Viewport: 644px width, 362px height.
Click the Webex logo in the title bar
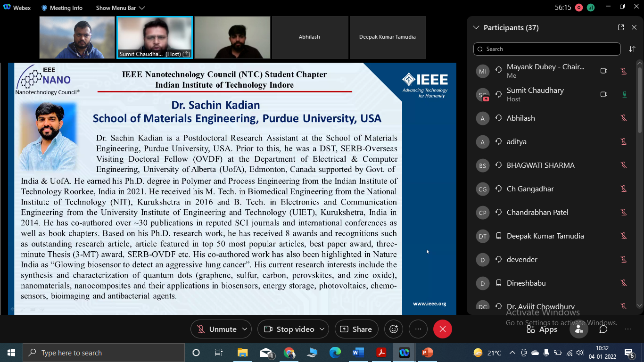7,8
